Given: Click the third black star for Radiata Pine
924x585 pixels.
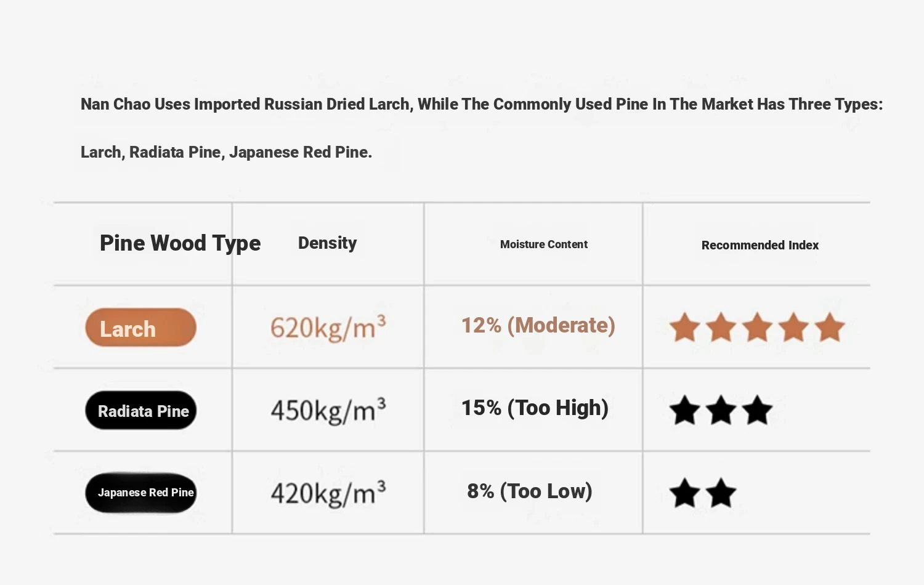Looking at the screenshot, I should click(757, 410).
